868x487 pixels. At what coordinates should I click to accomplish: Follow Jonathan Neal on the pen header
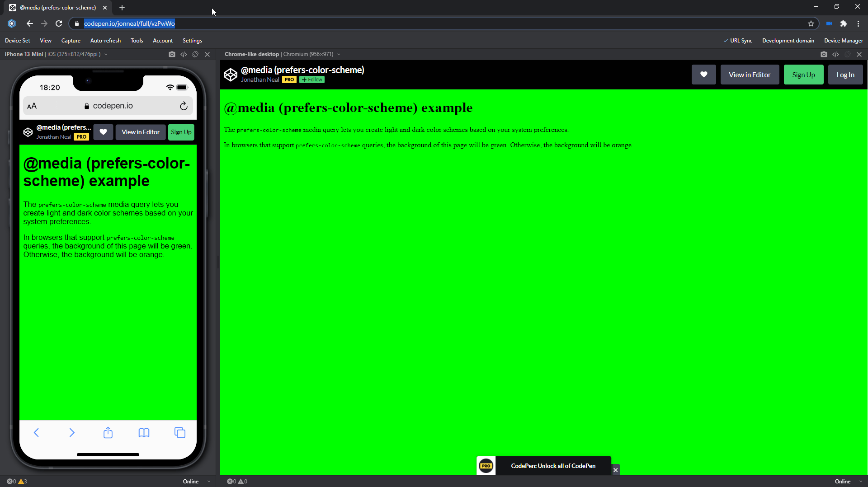pos(311,80)
